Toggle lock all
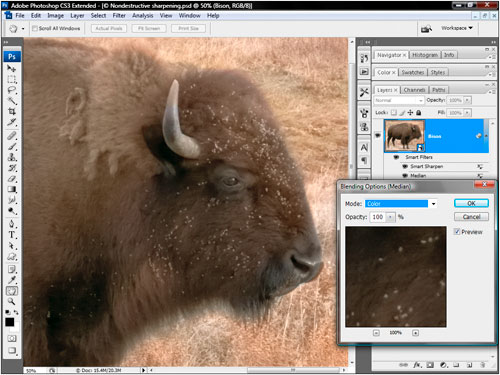 (x=418, y=113)
